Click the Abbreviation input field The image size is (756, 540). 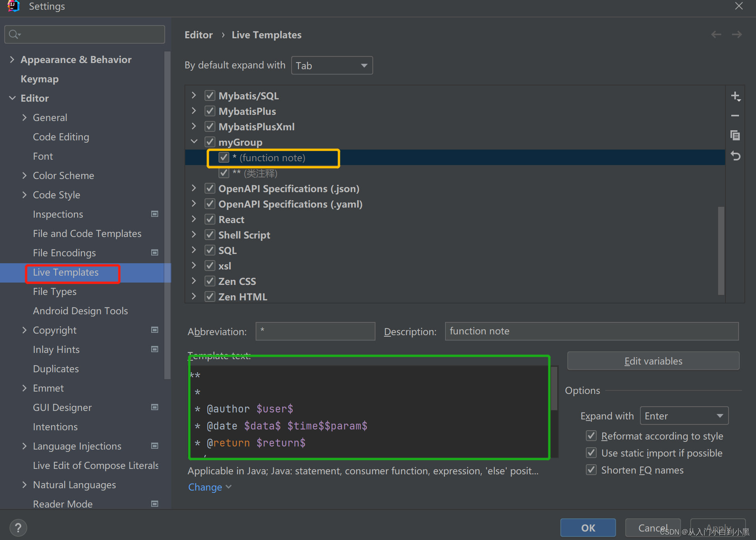(315, 331)
